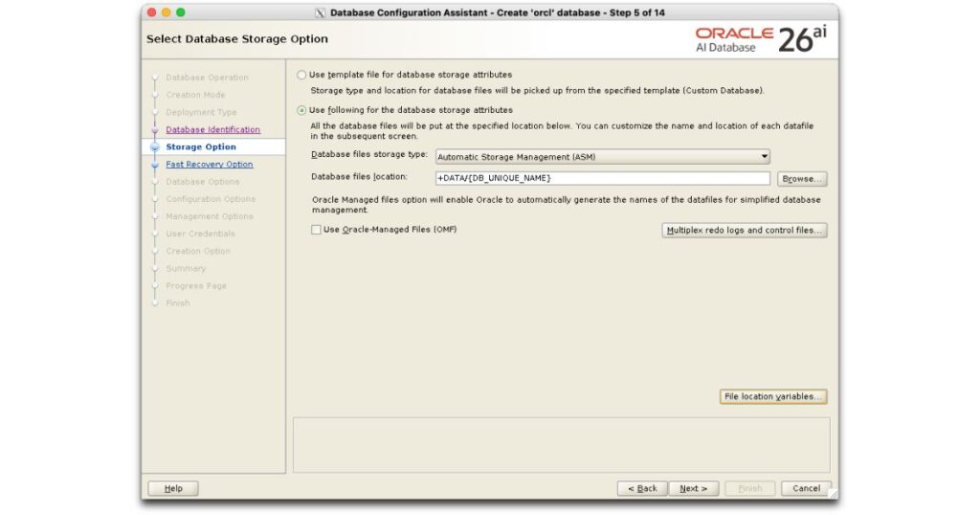
Task: Click the disabled 'Progress Page' step
Action: 196,286
